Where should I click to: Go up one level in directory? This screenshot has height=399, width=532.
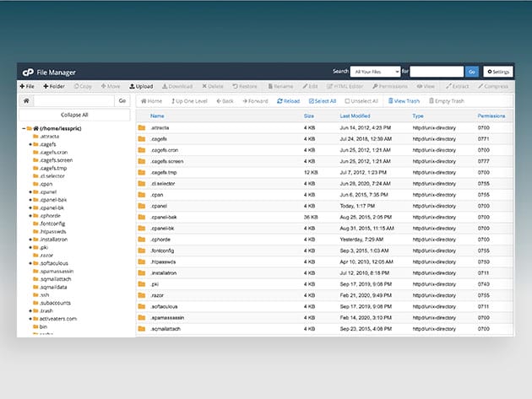189,101
